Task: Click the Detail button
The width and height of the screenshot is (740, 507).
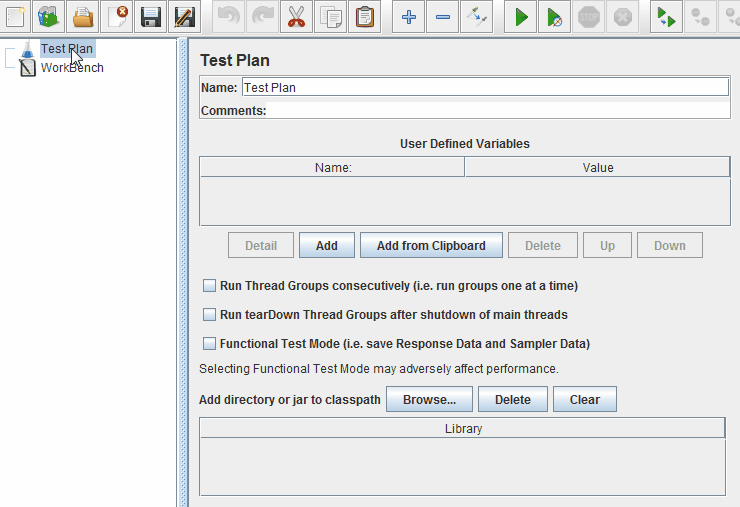Action: pos(261,245)
